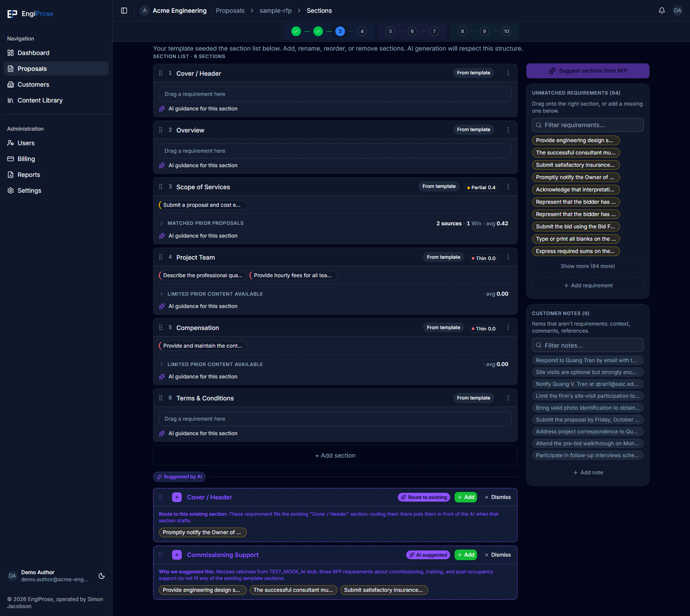Viewport: 690px width, 616px height.
Task: Click the EngiProse logo
Action: [x=30, y=14]
